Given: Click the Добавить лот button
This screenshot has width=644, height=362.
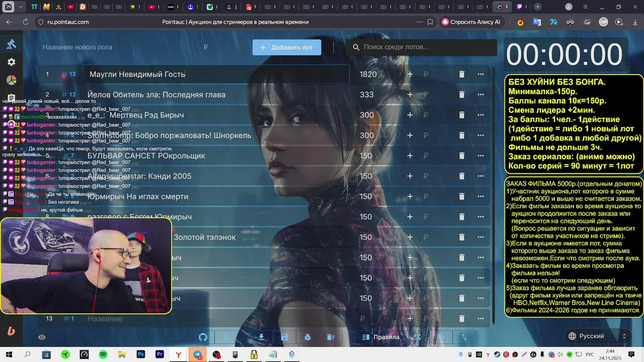Looking at the screenshot, I should (287, 47).
